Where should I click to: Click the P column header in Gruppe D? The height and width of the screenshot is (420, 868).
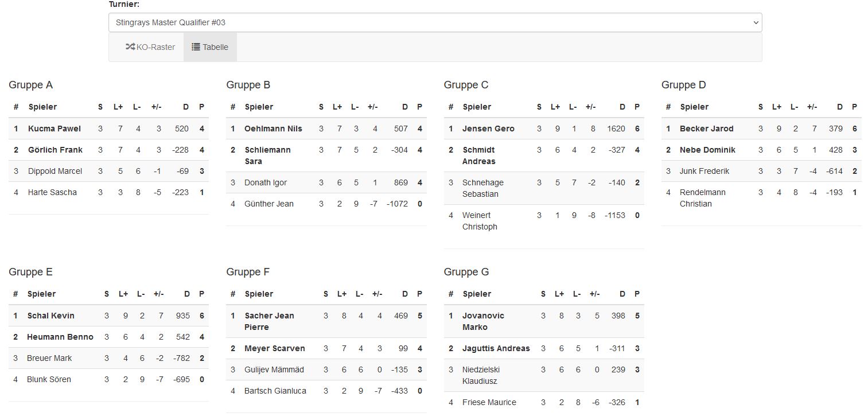click(854, 107)
